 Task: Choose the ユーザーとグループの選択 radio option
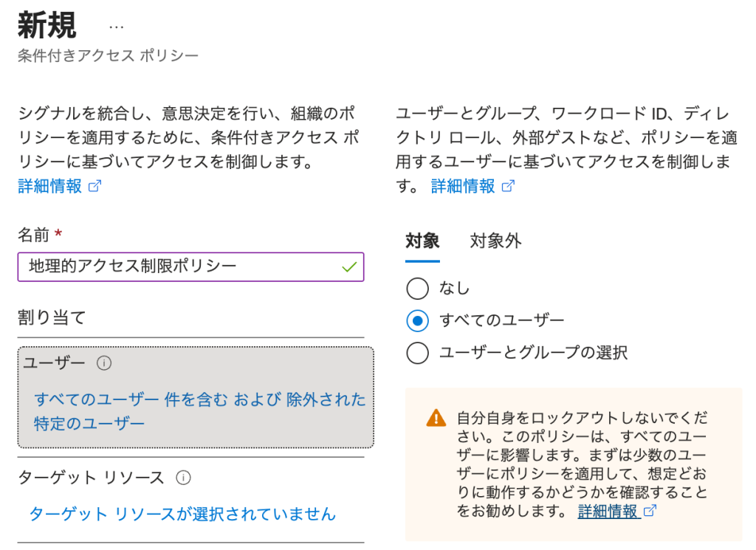[x=417, y=353]
